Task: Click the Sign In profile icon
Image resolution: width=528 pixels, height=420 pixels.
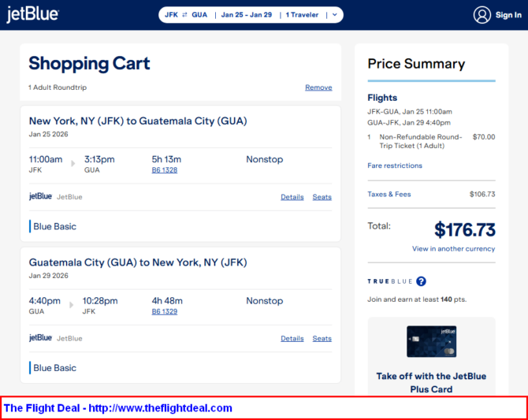Action: click(482, 15)
